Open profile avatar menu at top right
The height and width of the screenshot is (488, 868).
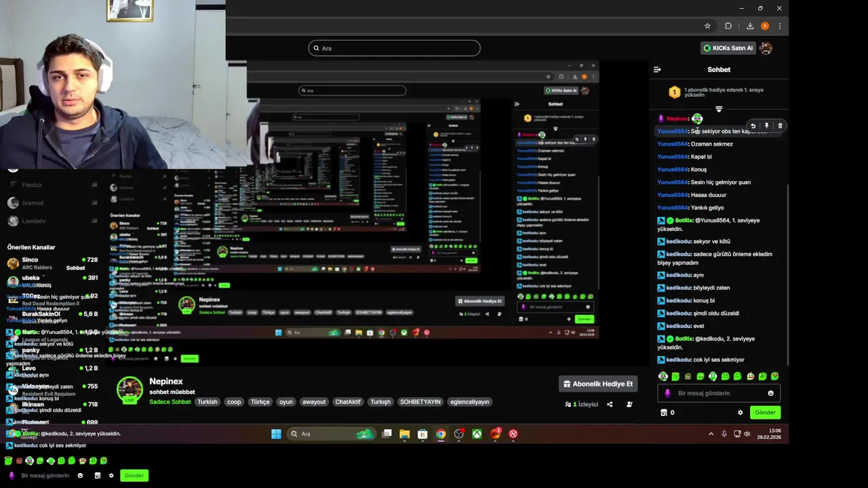pyautogui.click(x=766, y=48)
